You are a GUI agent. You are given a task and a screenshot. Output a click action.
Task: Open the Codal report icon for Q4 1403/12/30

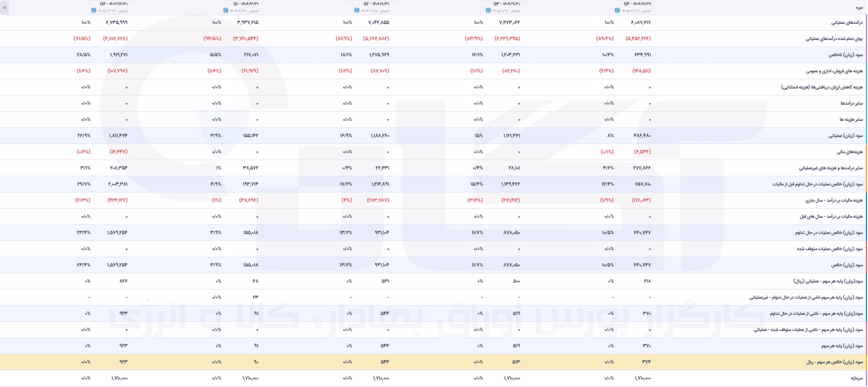(x=94, y=10)
